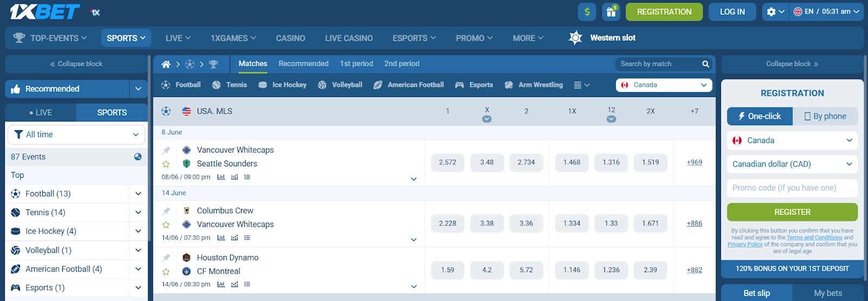Select the Volleyball sport filter
Viewport: 868px width, 301px height.
(x=340, y=85)
